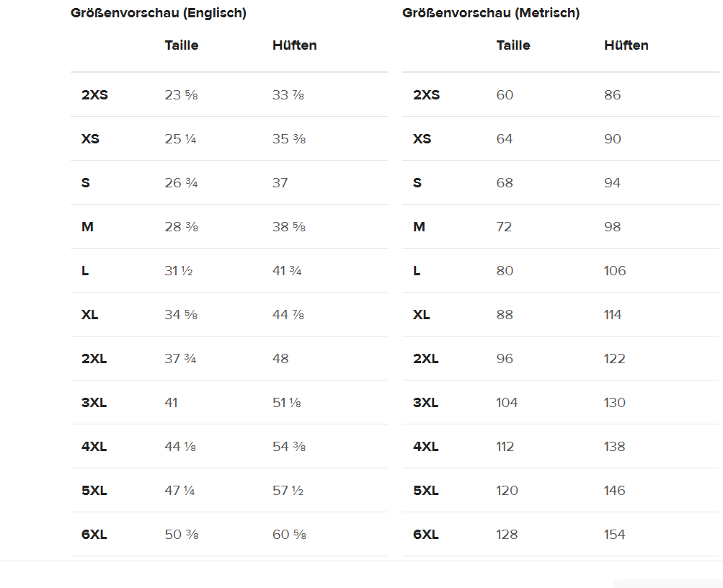Click the 41 waist value for 3XL
This screenshot has width=723, height=588.
pyautogui.click(x=171, y=403)
